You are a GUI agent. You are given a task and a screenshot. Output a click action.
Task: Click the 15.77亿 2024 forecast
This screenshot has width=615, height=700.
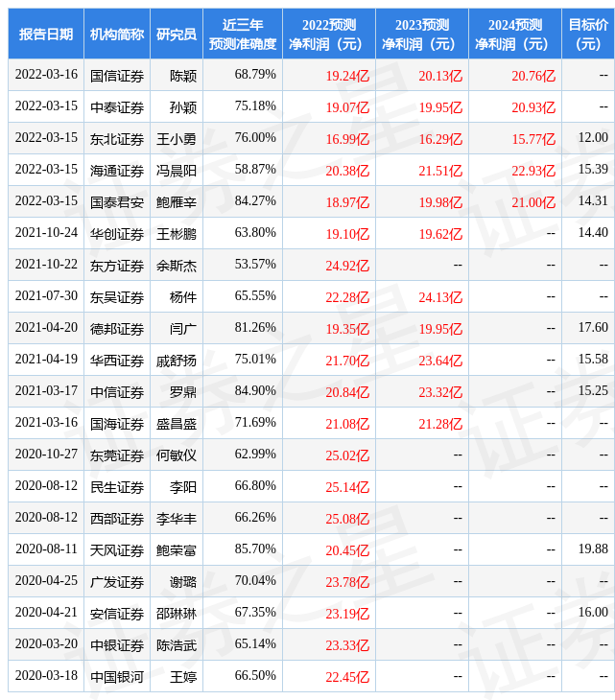(533, 139)
